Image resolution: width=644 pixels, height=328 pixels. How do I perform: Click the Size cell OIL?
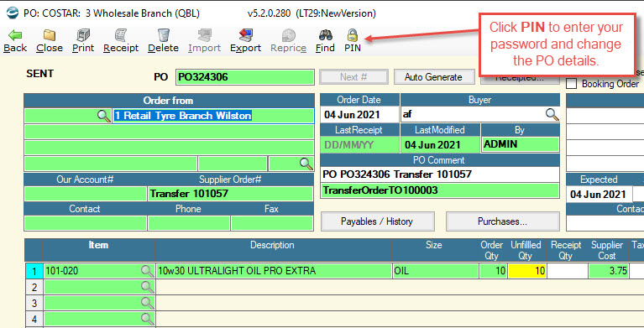436,271
